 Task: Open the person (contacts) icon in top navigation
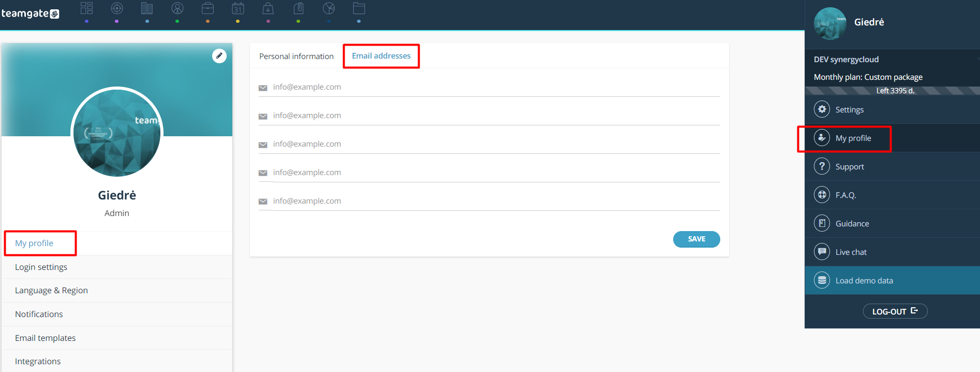177,8
